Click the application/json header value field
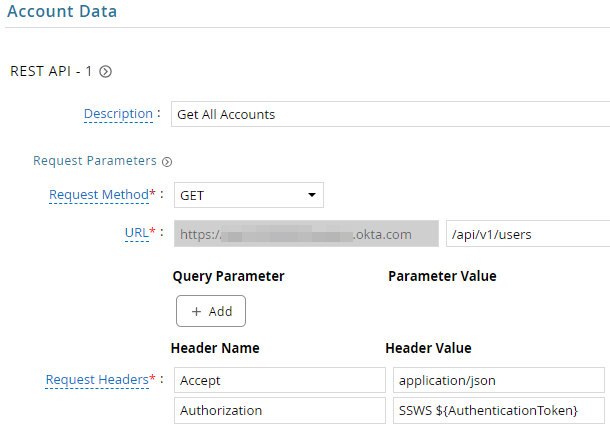The width and height of the screenshot is (610, 427). tap(499, 380)
